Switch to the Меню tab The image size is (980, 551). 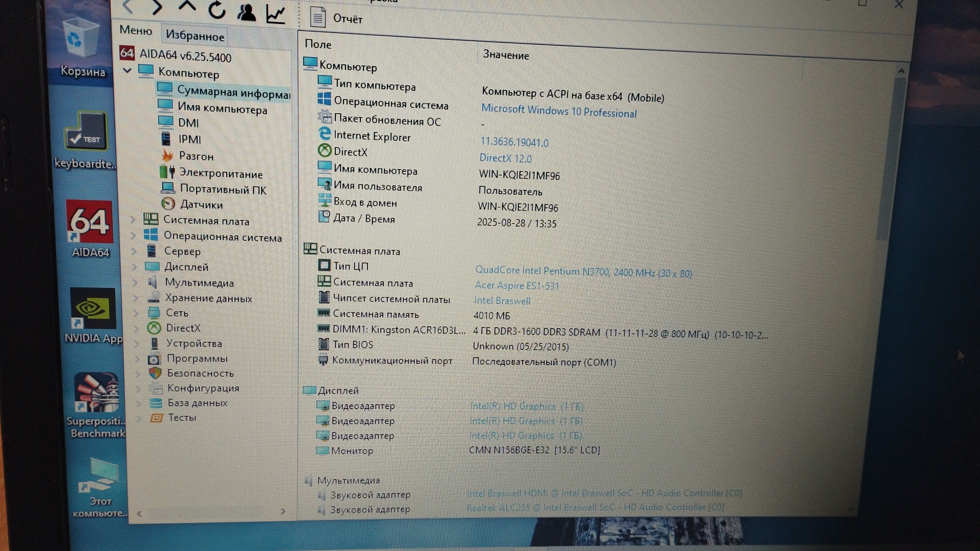[136, 30]
